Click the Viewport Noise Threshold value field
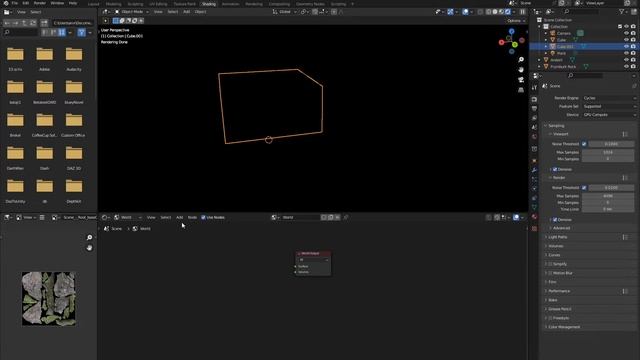This screenshot has height=360, width=640. [611, 144]
